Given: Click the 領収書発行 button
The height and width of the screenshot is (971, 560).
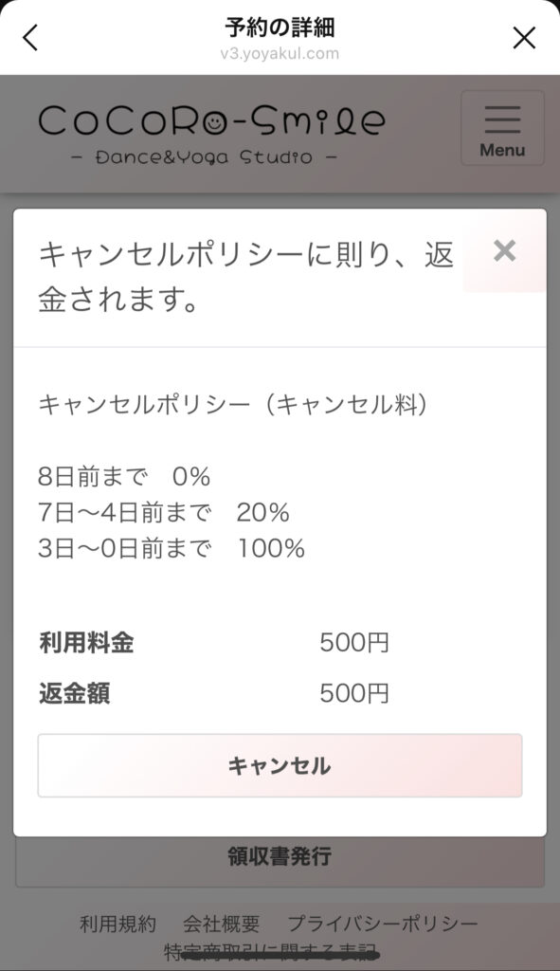Looking at the screenshot, I should point(280,856).
